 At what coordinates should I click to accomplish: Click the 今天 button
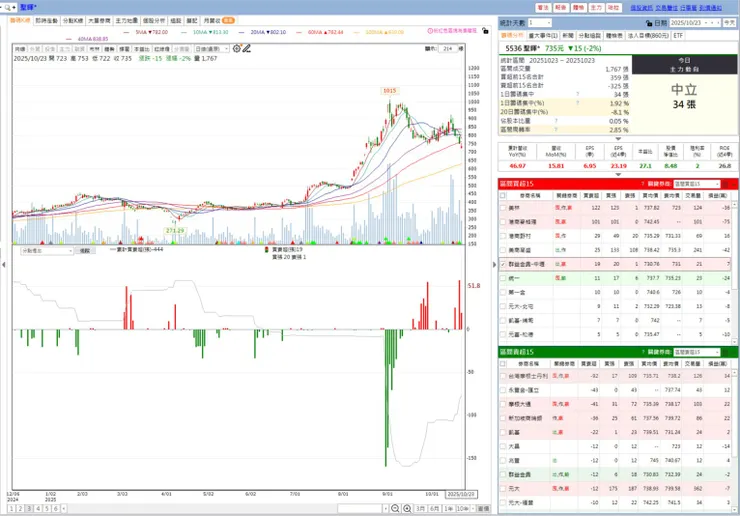click(730, 23)
